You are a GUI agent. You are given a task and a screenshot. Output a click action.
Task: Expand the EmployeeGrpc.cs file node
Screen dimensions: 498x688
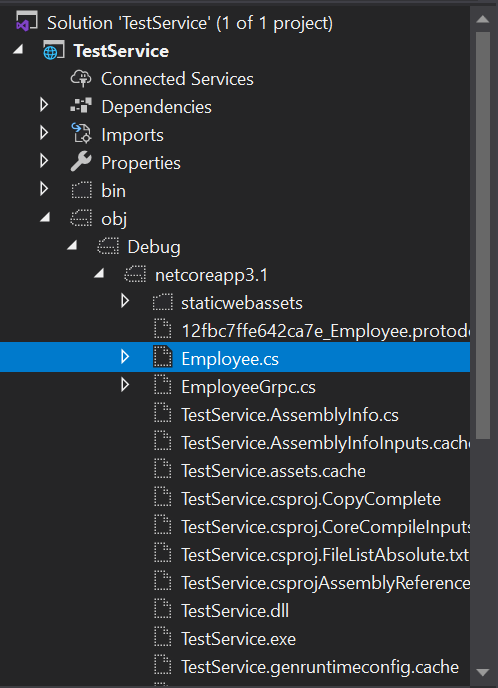tap(125, 385)
